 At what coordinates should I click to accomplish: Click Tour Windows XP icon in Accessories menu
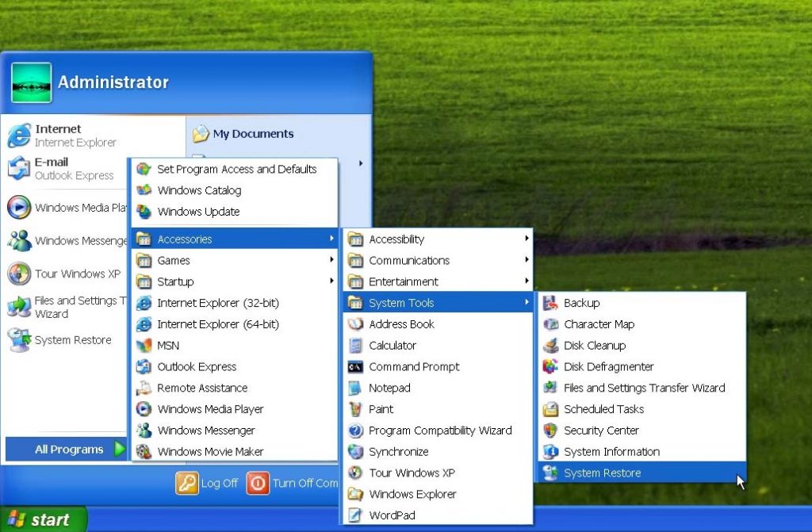355,473
